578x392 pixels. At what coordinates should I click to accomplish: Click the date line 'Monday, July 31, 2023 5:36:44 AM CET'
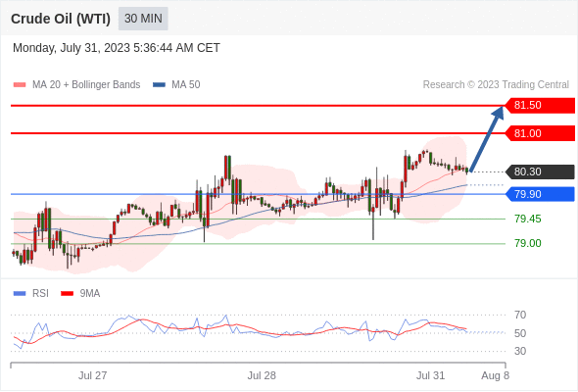[x=117, y=48]
